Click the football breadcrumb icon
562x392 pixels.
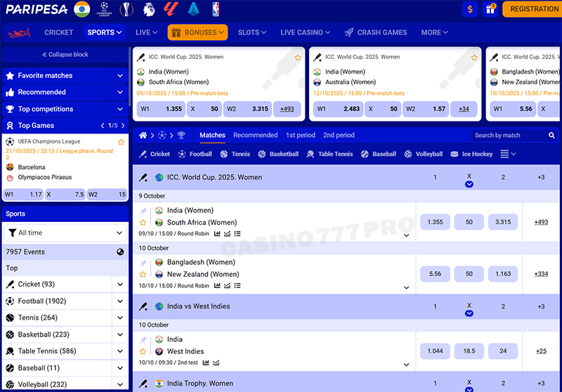[x=162, y=135]
